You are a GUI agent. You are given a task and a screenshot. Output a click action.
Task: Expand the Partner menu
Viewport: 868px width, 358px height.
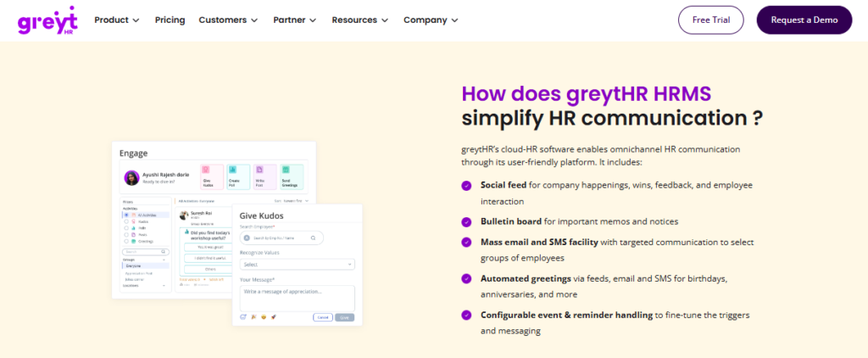[x=294, y=20]
